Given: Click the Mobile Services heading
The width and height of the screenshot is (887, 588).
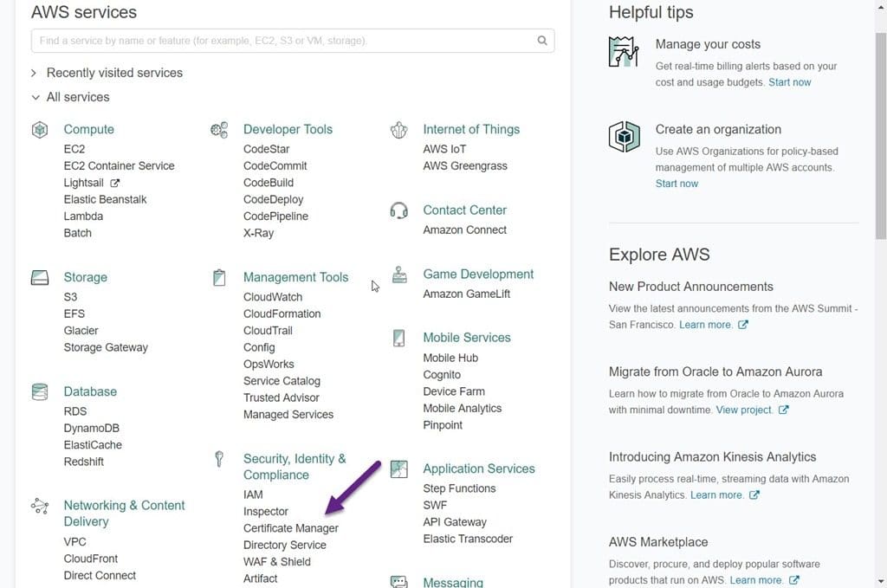Looking at the screenshot, I should pyautogui.click(x=467, y=338).
